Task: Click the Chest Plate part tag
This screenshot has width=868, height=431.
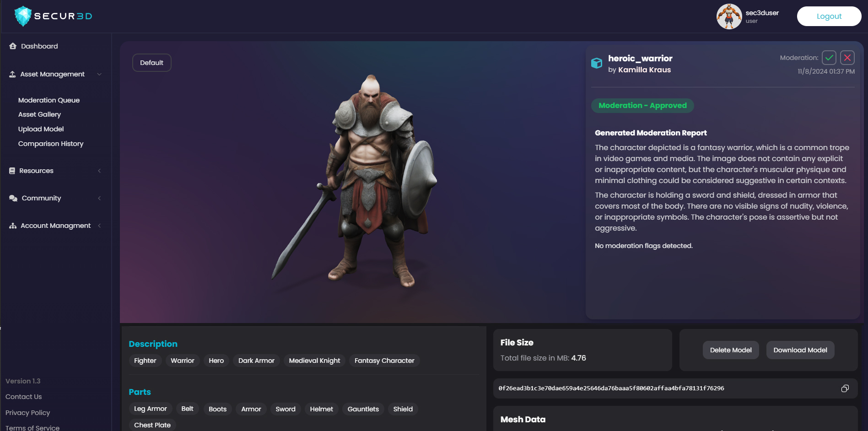Action: [152, 425]
